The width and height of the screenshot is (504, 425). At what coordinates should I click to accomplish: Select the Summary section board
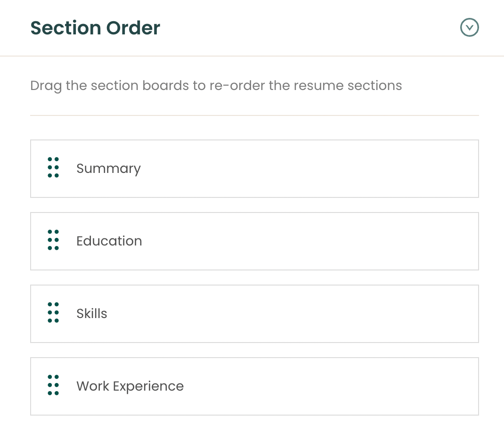[x=254, y=168]
